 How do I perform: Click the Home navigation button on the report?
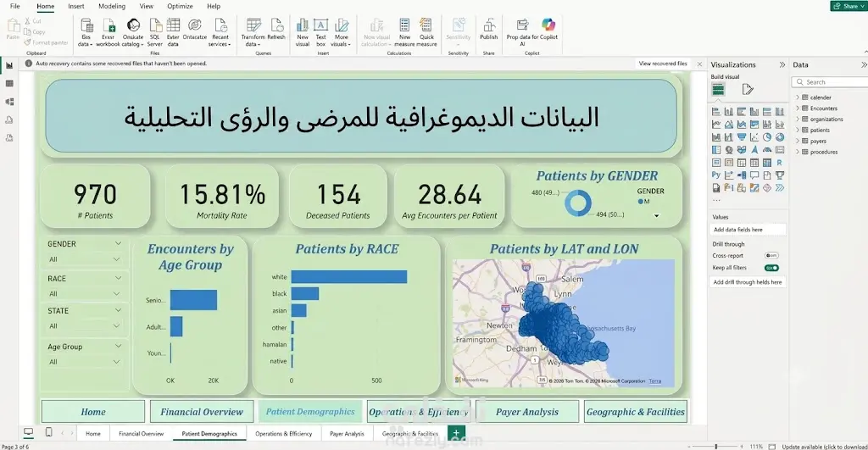click(93, 412)
